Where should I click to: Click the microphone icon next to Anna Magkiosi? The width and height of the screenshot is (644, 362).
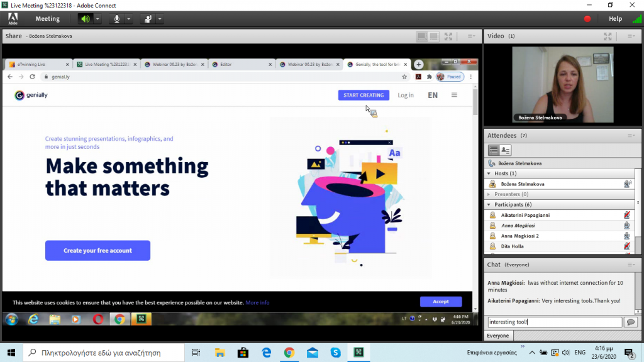[627, 226]
